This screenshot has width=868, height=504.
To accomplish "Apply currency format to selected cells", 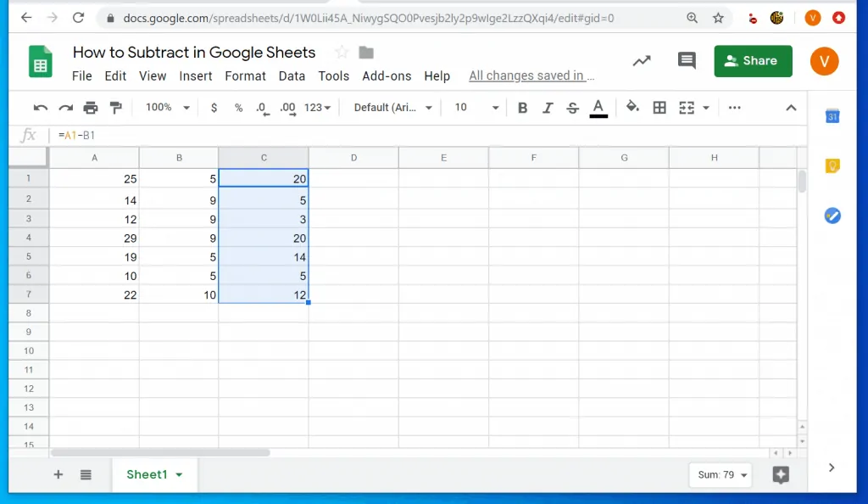I will 214,107.
